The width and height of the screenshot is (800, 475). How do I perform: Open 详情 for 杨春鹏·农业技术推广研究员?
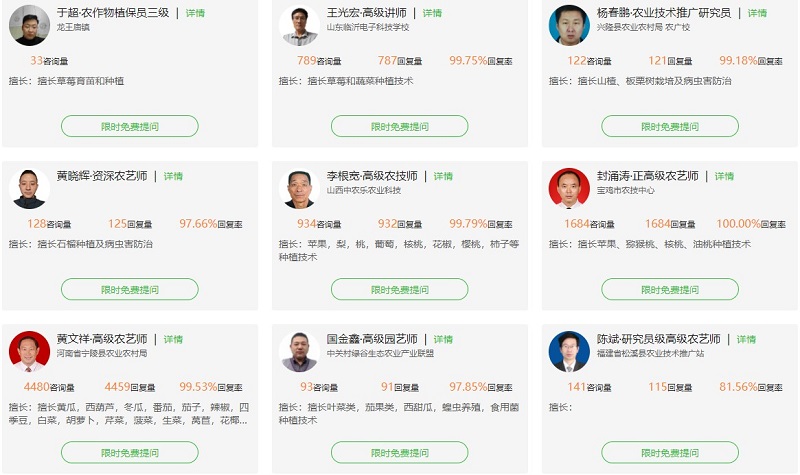[x=757, y=13]
